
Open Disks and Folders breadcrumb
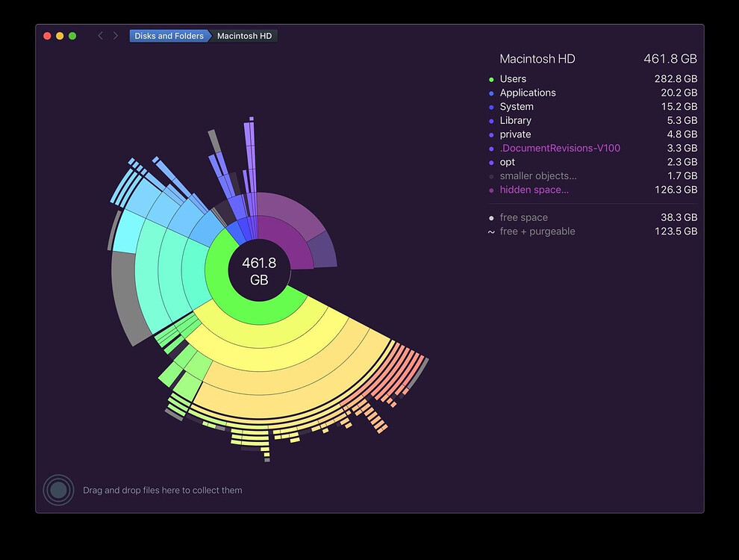pos(169,36)
